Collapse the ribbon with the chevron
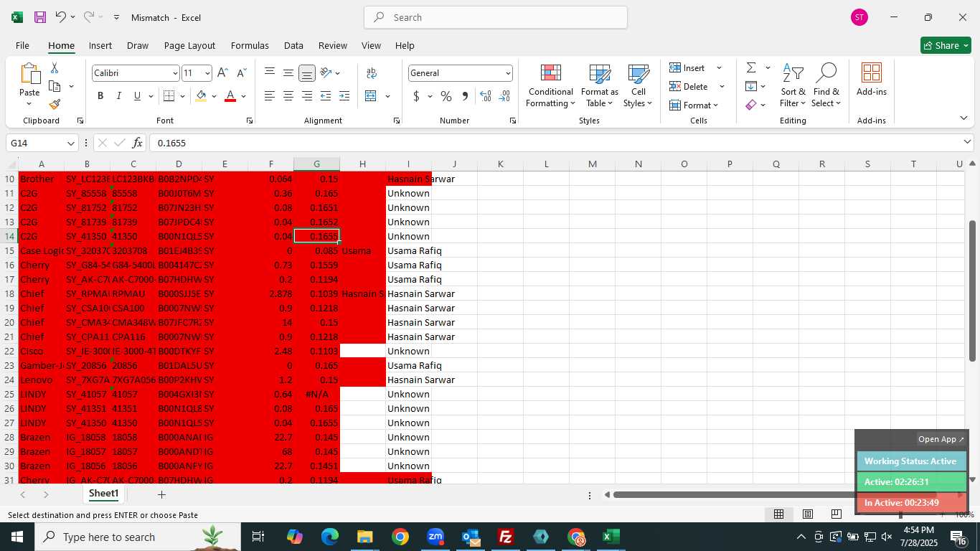This screenshot has width=980, height=551. click(x=963, y=118)
